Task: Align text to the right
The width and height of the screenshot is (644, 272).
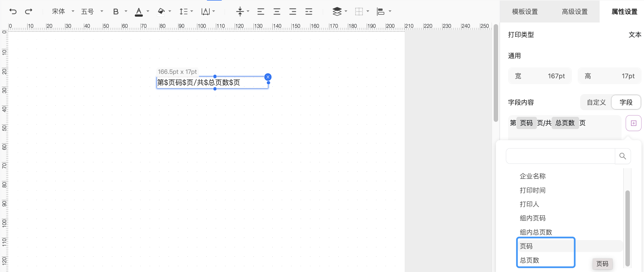Action: coord(293,11)
